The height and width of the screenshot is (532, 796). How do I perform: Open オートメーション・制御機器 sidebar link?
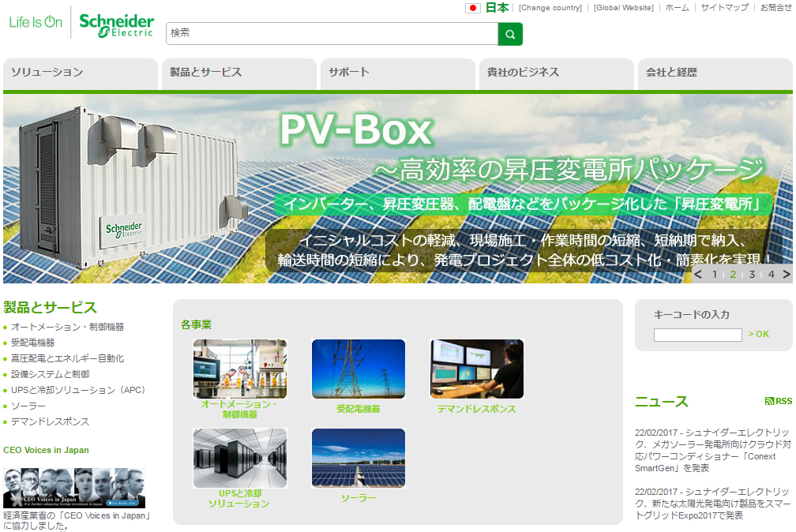pyautogui.click(x=68, y=327)
